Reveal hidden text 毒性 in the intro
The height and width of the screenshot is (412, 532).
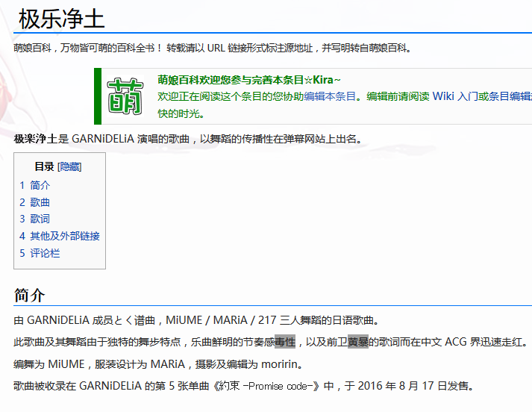[x=285, y=342]
